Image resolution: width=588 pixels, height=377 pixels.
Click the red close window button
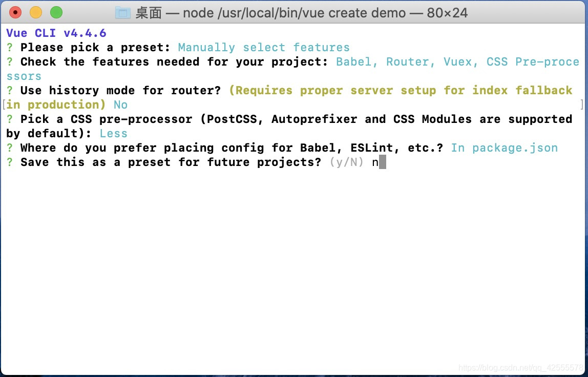pyautogui.click(x=15, y=12)
